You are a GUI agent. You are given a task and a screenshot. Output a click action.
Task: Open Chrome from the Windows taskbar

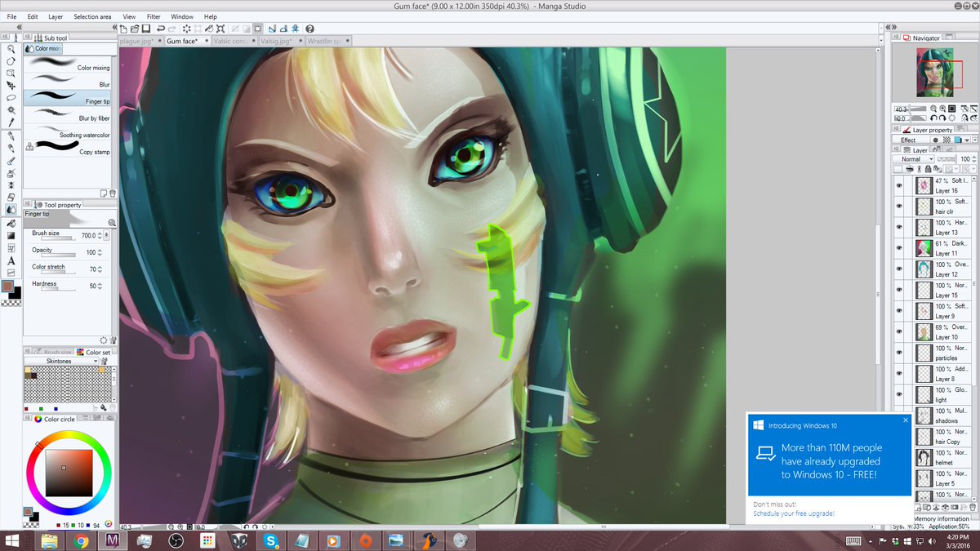point(79,540)
